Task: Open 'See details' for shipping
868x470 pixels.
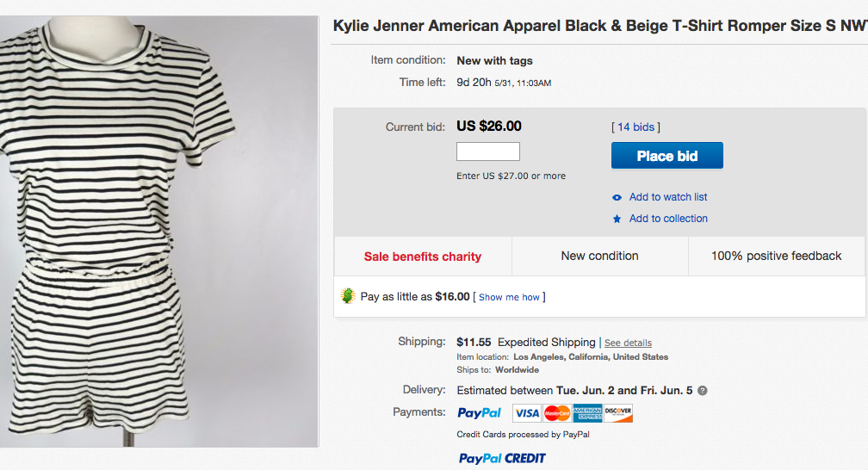Action: coord(628,343)
